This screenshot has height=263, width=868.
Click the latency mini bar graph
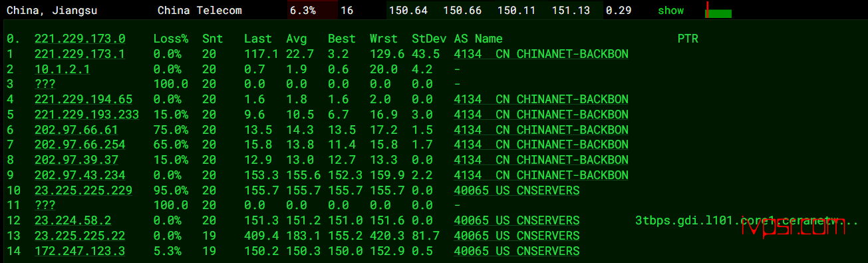pyautogui.click(x=718, y=11)
